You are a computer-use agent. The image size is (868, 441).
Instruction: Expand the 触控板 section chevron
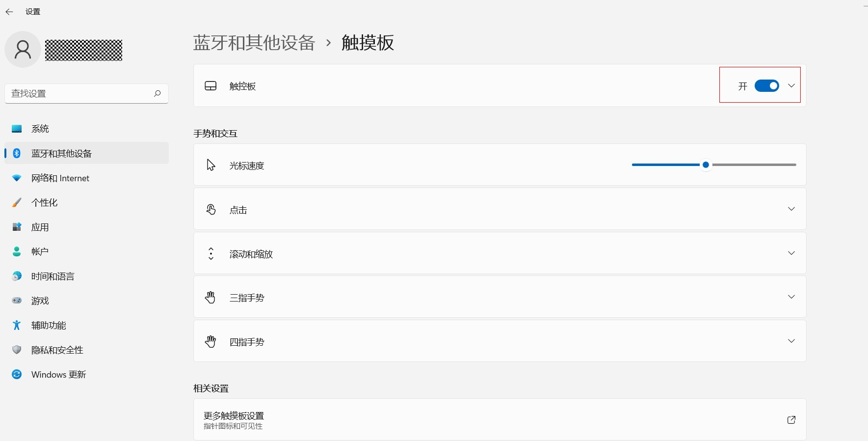pyautogui.click(x=791, y=86)
